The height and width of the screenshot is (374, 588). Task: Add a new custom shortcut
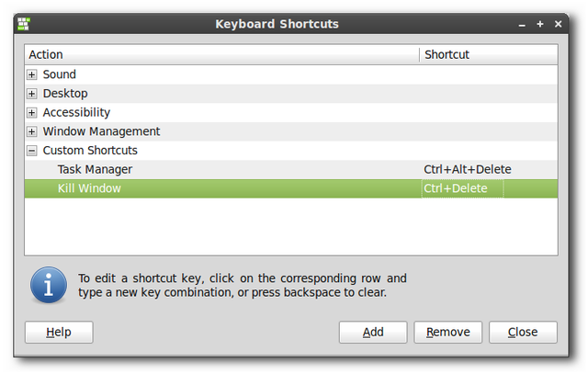click(x=373, y=332)
